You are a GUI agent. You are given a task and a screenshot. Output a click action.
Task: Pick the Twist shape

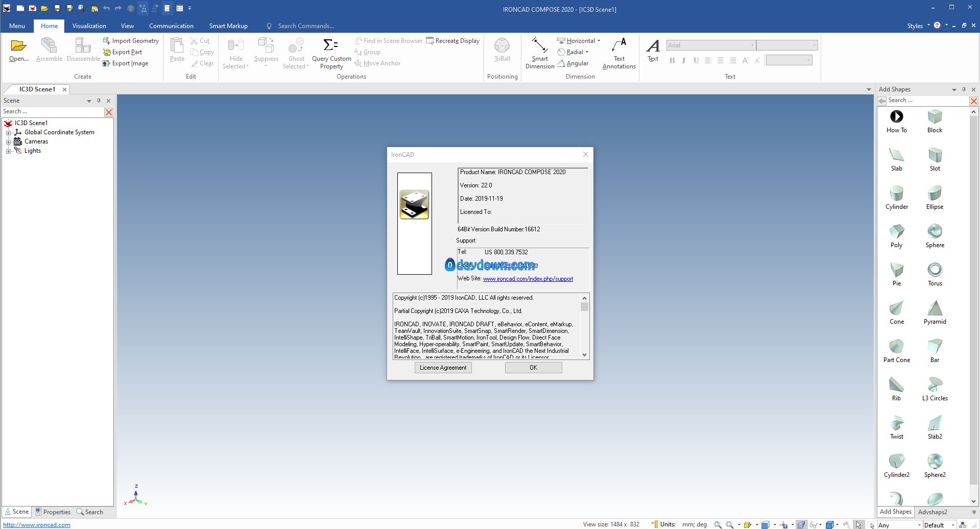point(897,427)
